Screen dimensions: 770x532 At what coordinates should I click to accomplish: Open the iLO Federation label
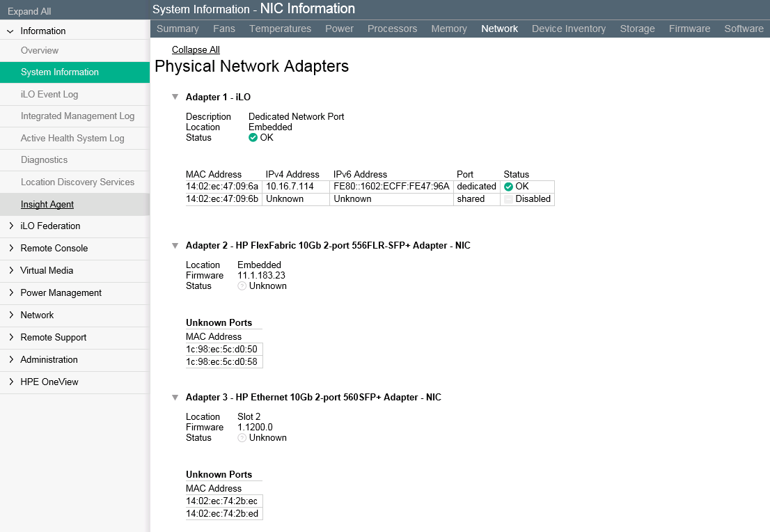point(50,226)
